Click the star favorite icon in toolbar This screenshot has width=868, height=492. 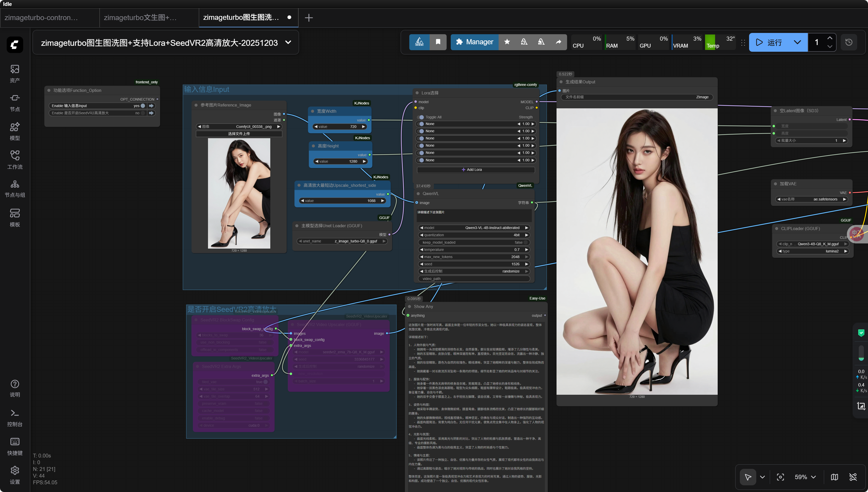[x=507, y=42]
